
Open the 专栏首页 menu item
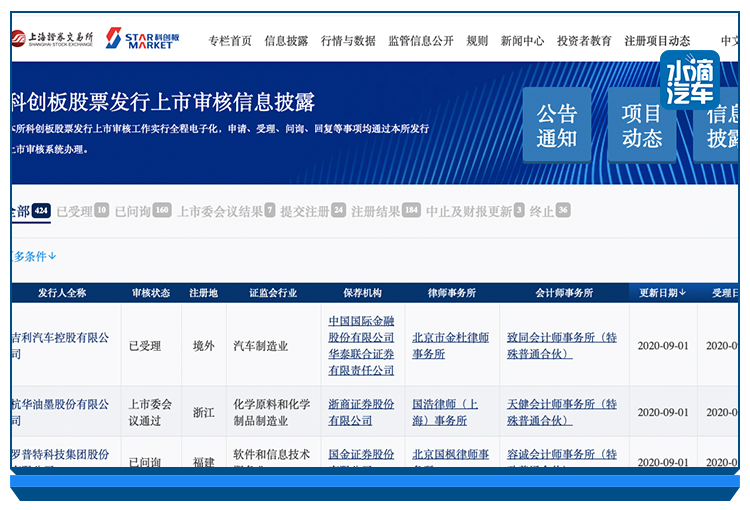coord(230,41)
